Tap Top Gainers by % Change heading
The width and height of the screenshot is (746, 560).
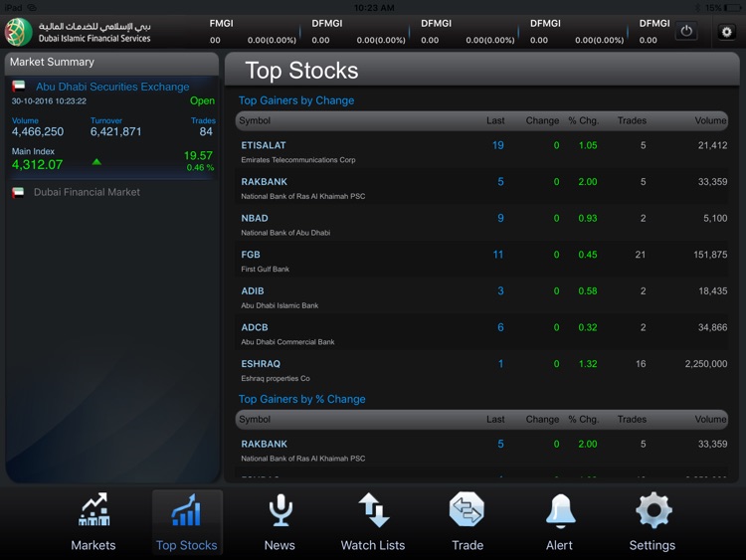coord(302,399)
